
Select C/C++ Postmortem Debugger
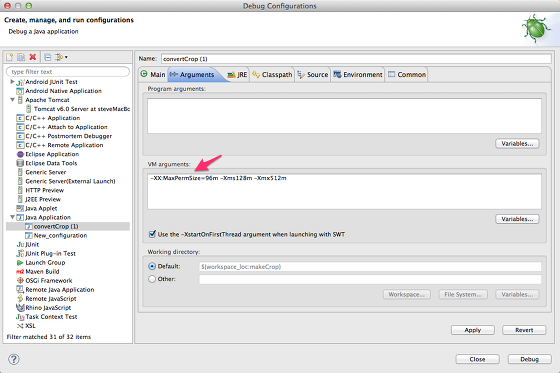(68, 136)
